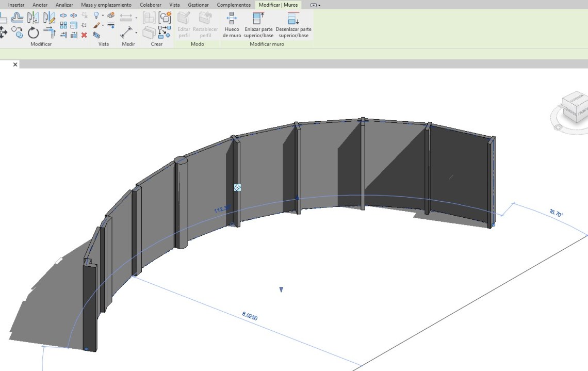The width and height of the screenshot is (588, 371).
Task: Expand the paint brush dropdown arrow
Action: point(103,25)
